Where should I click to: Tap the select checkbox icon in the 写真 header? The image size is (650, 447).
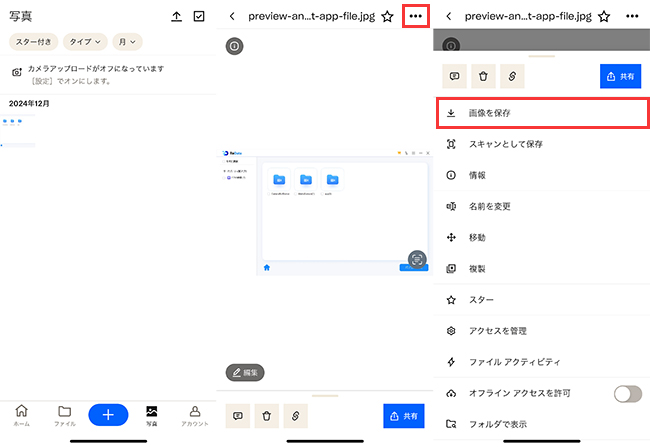199,17
